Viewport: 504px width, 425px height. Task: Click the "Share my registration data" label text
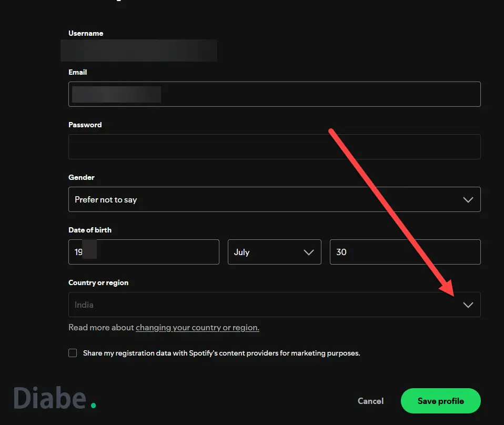221,353
